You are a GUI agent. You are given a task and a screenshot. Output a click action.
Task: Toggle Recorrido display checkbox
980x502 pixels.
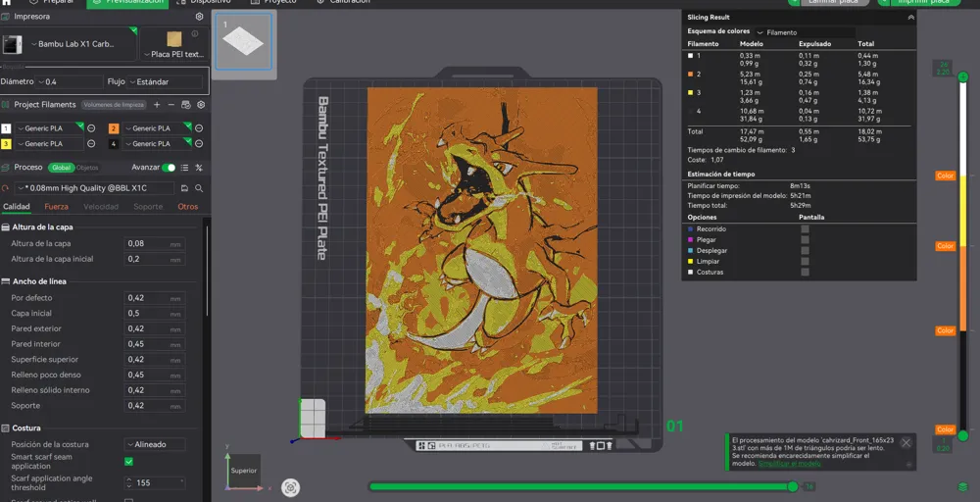[805, 228]
